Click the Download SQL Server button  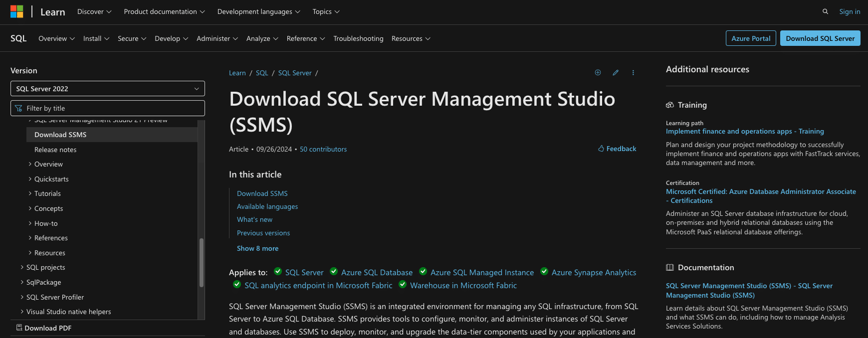tap(820, 38)
